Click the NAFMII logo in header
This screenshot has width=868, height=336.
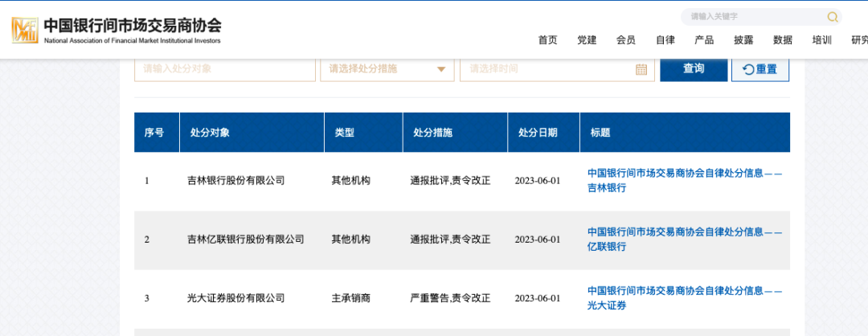[x=25, y=30]
